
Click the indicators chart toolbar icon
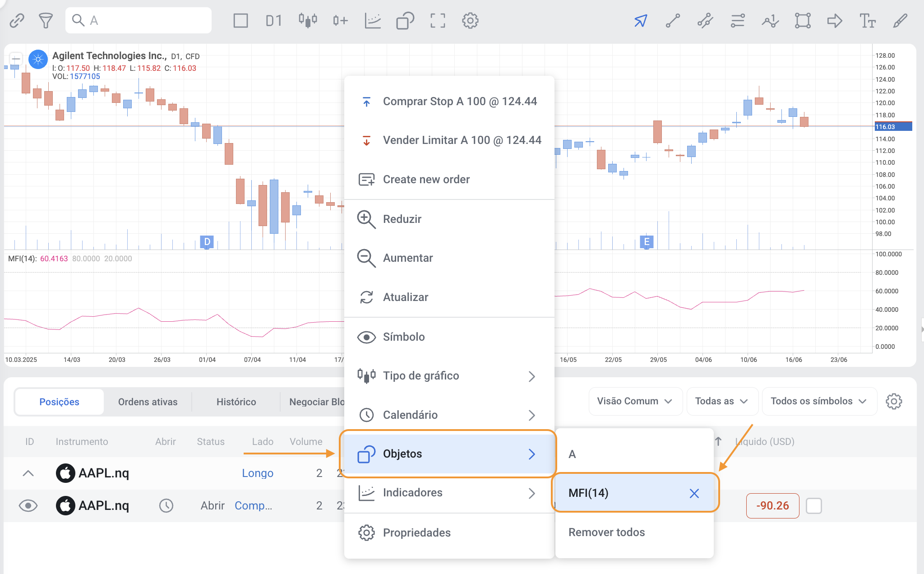point(373,21)
